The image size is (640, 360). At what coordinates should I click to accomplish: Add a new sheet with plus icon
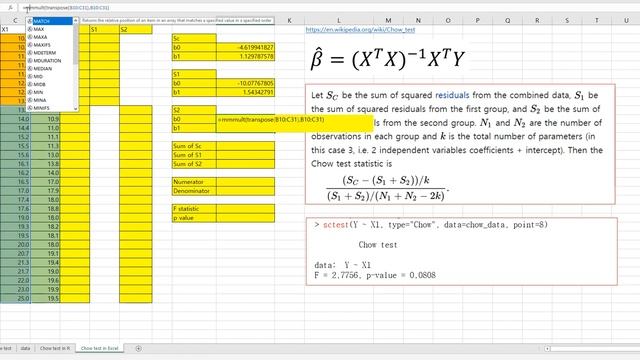tap(138, 348)
